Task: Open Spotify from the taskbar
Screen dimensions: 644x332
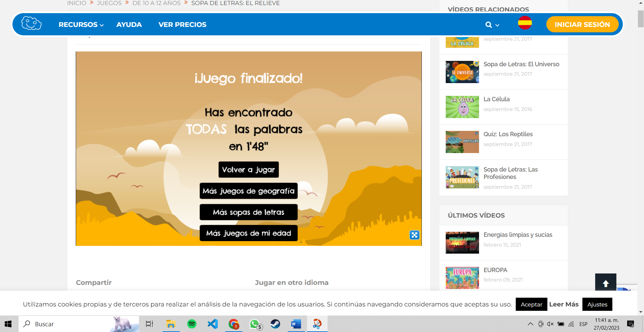Action: pyautogui.click(x=192, y=324)
